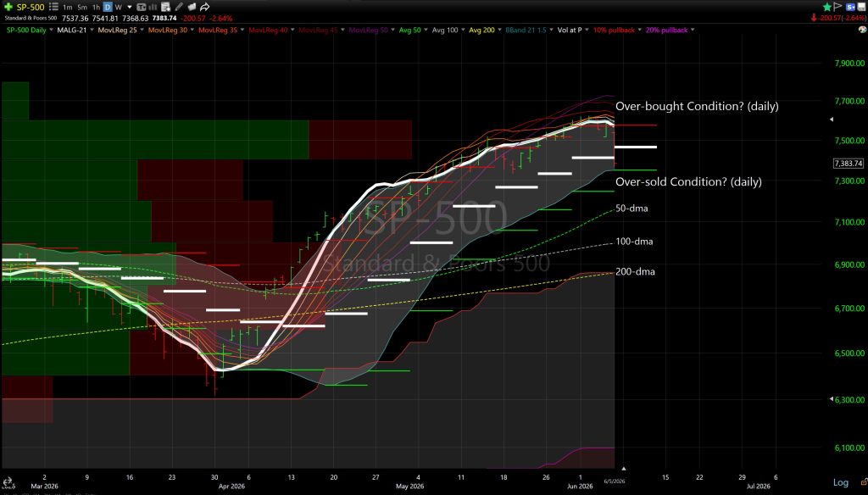868x495 pixels.
Task: Click the share arrow icon
Action: pos(205,7)
